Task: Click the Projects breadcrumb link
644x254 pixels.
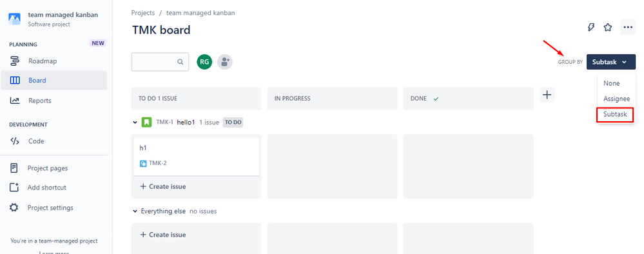Action: pos(143,13)
